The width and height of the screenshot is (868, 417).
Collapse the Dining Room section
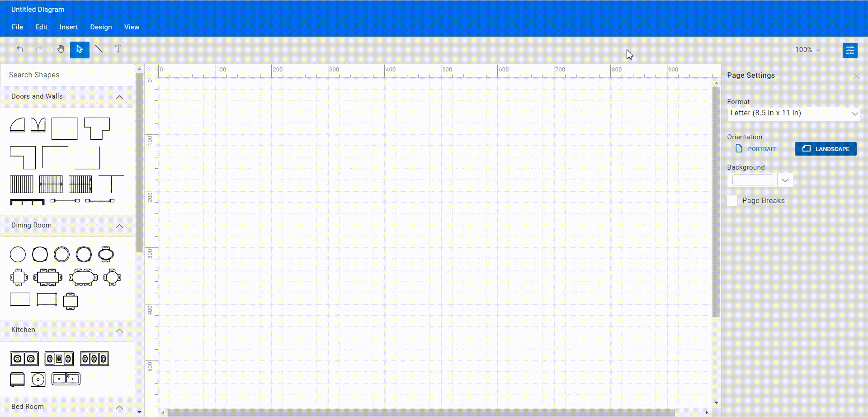tap(119, 226)
